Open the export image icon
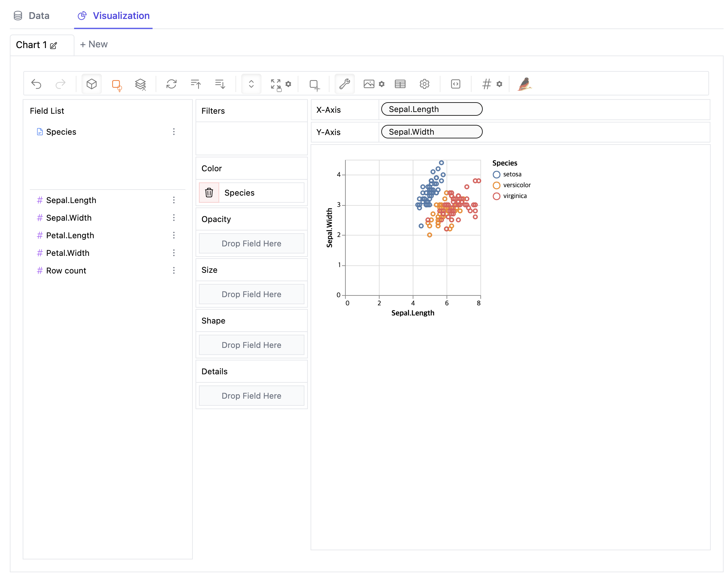This screenshot has width=728, height=576. [369, 84]
